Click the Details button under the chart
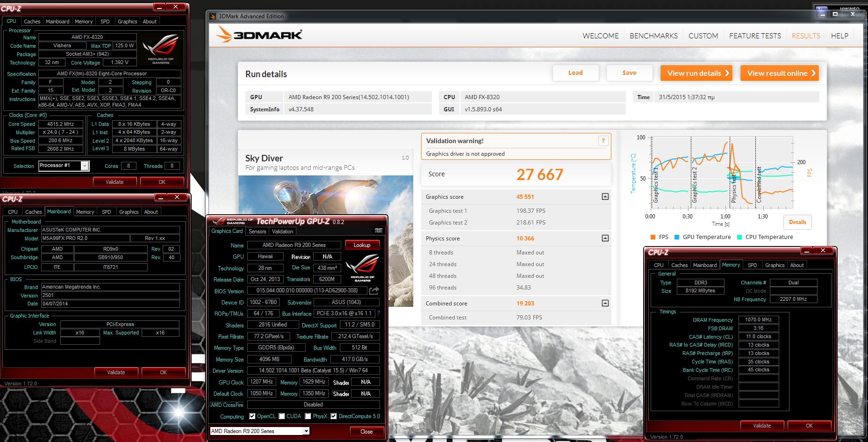The height and width of the screenshot is (442, 868). (x=797, y=222)
